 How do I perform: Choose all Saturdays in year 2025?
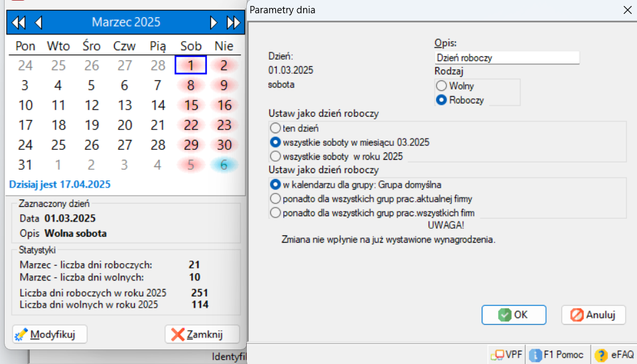(275, 156)
